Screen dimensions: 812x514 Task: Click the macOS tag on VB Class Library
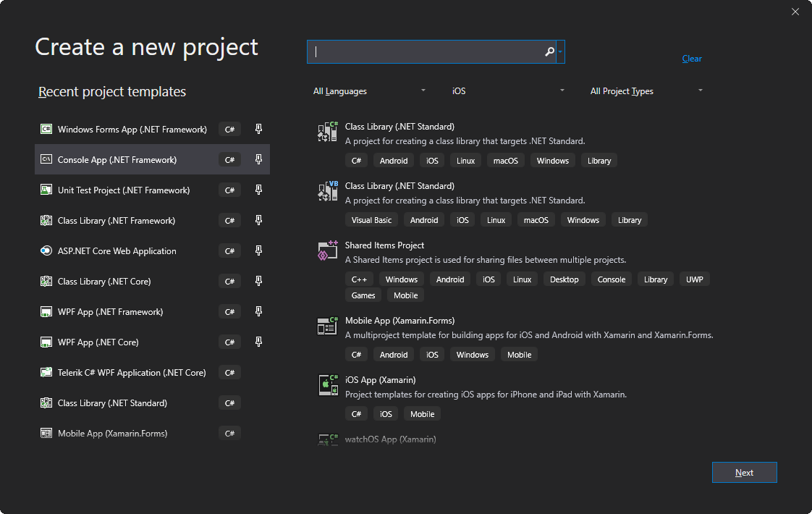point(536,220)
